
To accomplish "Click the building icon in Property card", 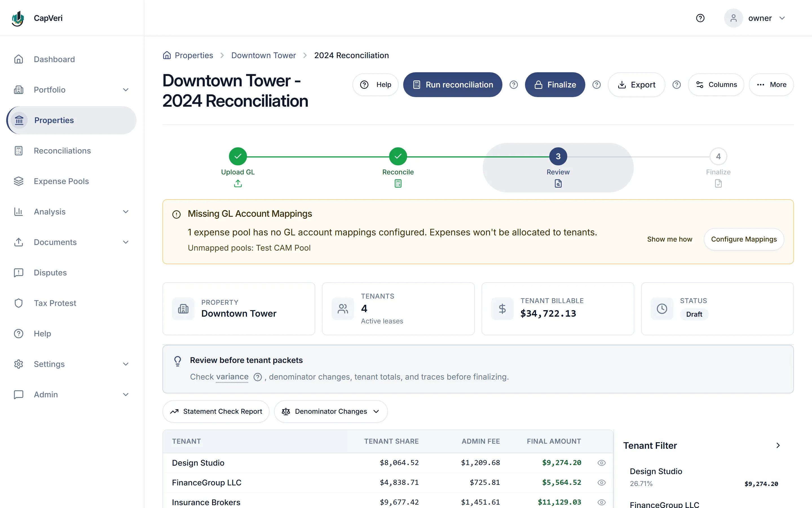I will (x=183, y=308).
